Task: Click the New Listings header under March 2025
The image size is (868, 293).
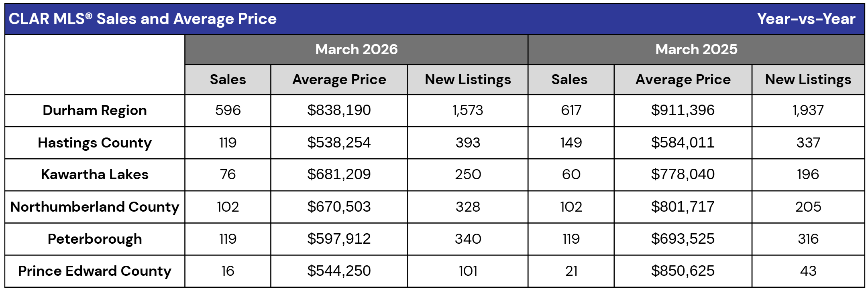Action: pos(808,79)
